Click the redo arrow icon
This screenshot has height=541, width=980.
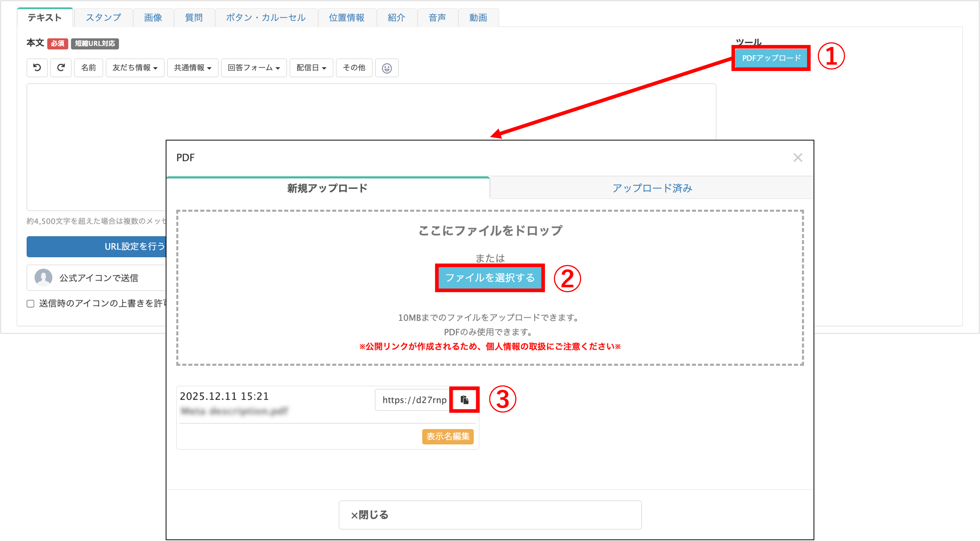click(61, 68)
